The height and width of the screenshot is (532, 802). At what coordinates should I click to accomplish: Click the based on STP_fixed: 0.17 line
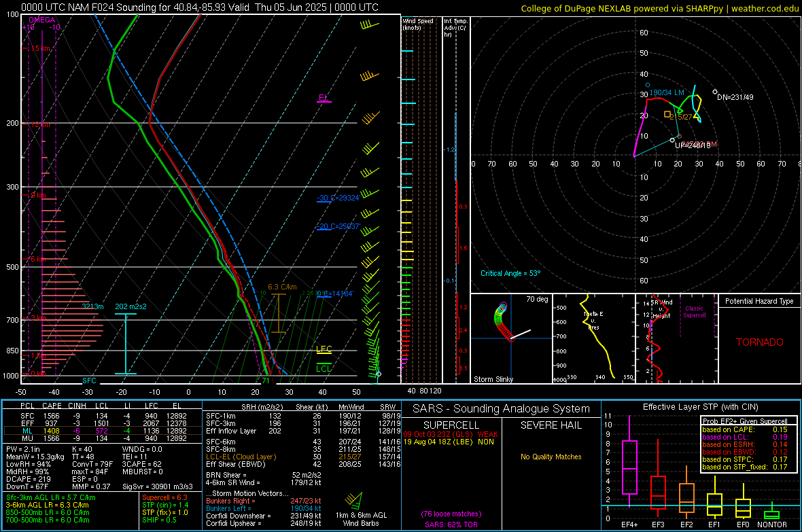tap(744, 467)
